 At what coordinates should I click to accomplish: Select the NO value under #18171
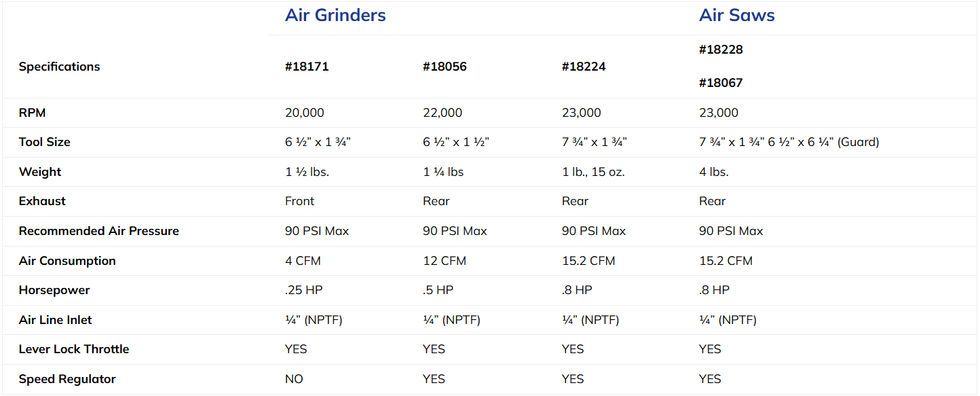click(x=294, y=379)
